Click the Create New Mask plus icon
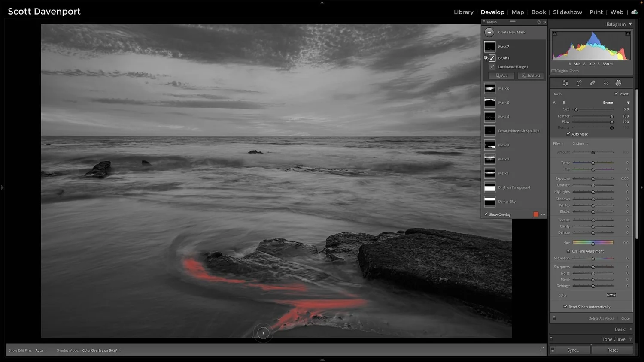Viewport: 644px width, 362px height. coord(489,32)
